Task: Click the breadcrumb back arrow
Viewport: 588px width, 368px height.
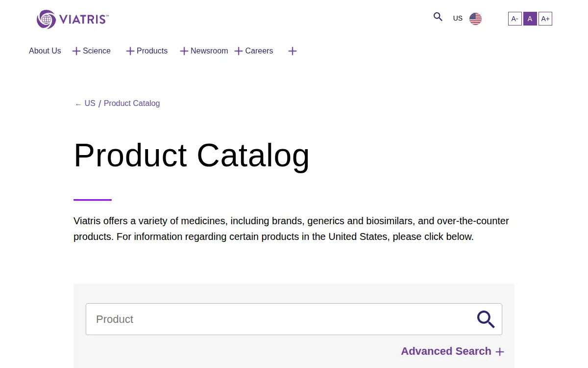Action: [78, 104]
